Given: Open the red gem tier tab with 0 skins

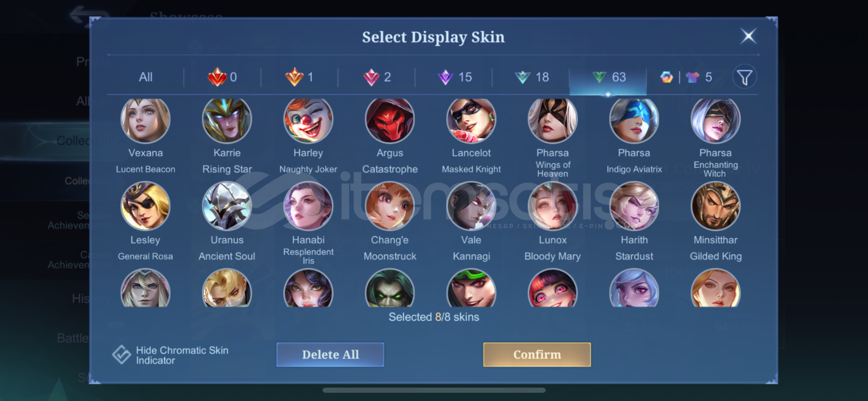Looking at the screenshot, I should click(x=222, y=77).
